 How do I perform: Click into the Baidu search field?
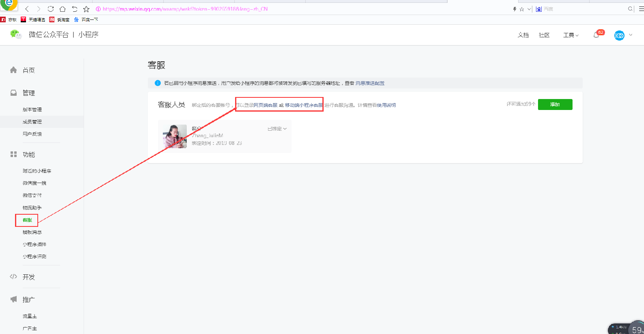click(x=585, y=9)
